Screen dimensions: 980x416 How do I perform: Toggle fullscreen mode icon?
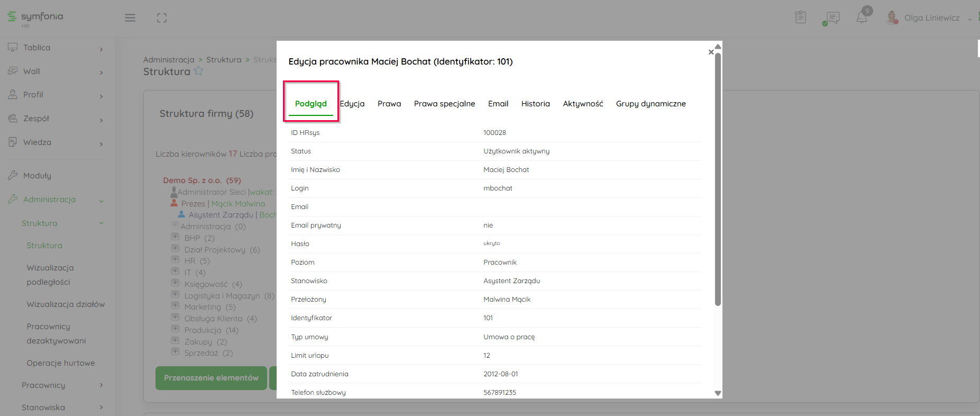tap(162, 18)
